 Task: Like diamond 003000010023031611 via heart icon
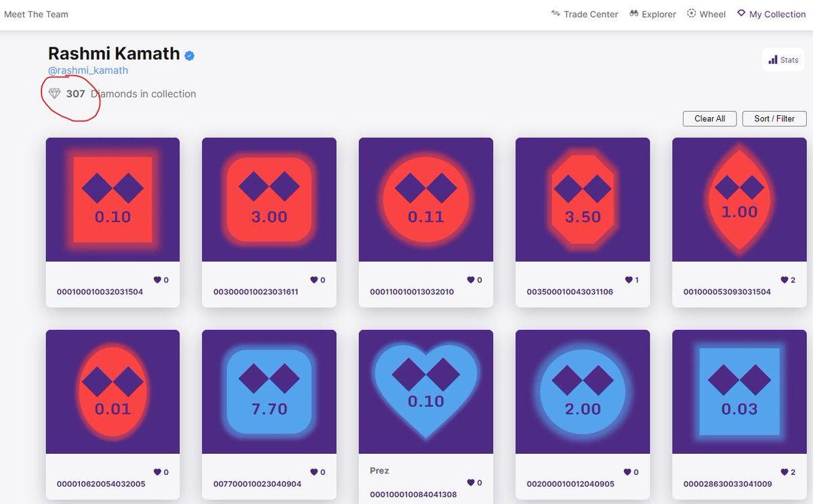(314, 280)
